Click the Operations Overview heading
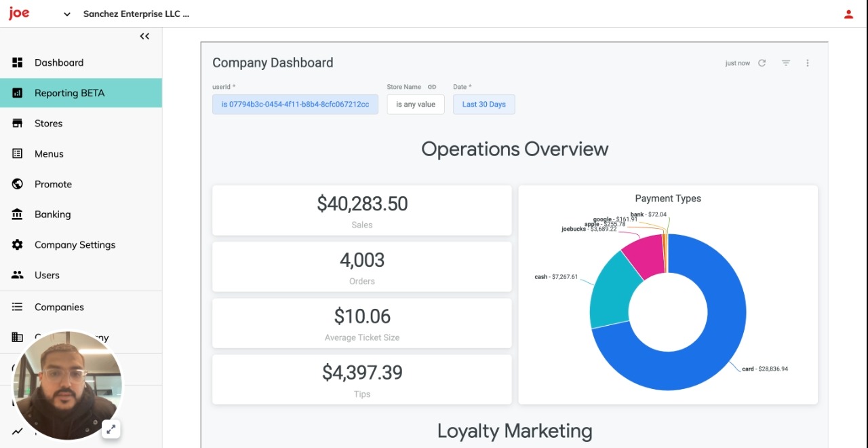The height and width of the screenshot is (448, 868). [x=515, y=149]
